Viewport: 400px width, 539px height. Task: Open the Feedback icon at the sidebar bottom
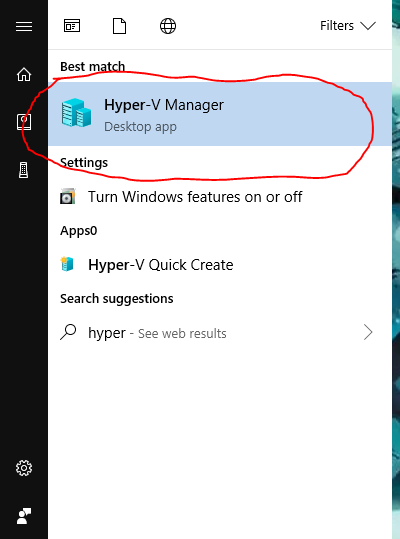[x=24, y=516]
